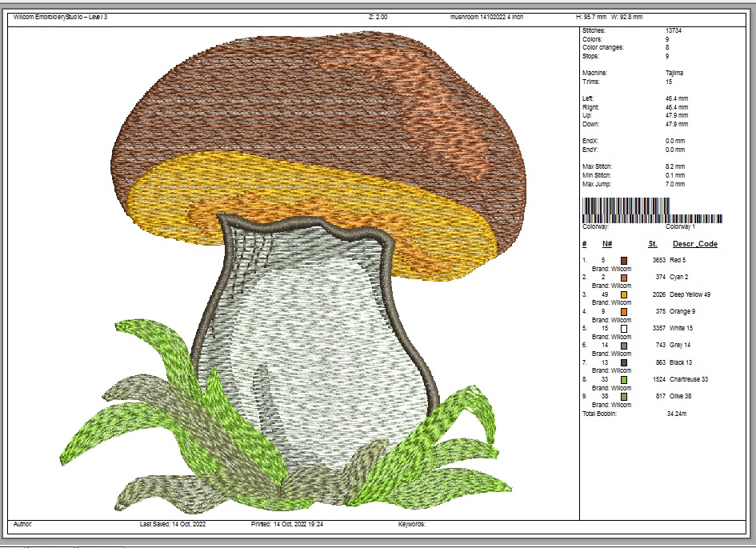This screenshot has height=548, width=756.
Task: Click the St. column header
Action: (x=653, y=244)
